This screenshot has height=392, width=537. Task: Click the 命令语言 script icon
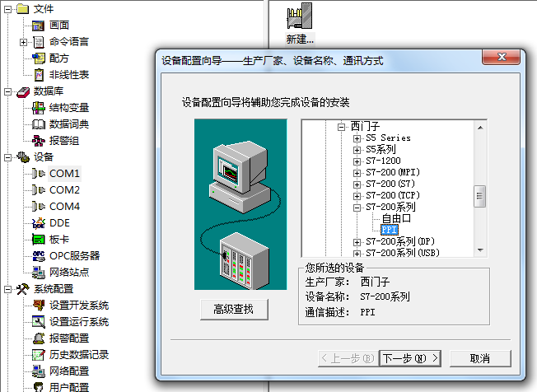tap(39, 42)
